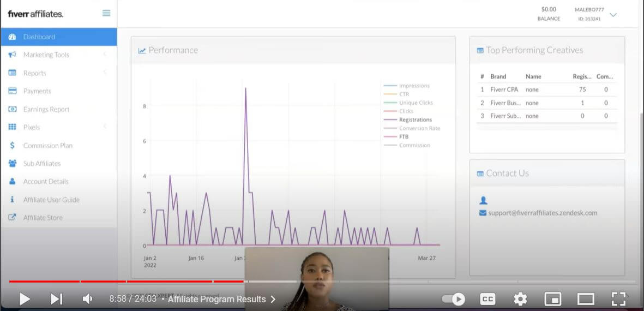
Task: Click the Affiliate User Guide info icon
Action: 13,200
